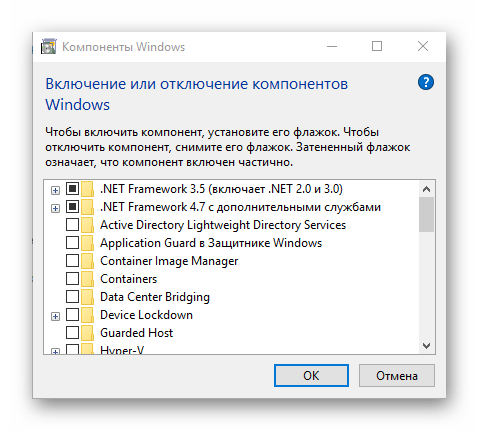This screenshot has height=431, width=478.
Task: Select the Device Lockdown label
Action: pyautogui.click(x=146, y=315)
